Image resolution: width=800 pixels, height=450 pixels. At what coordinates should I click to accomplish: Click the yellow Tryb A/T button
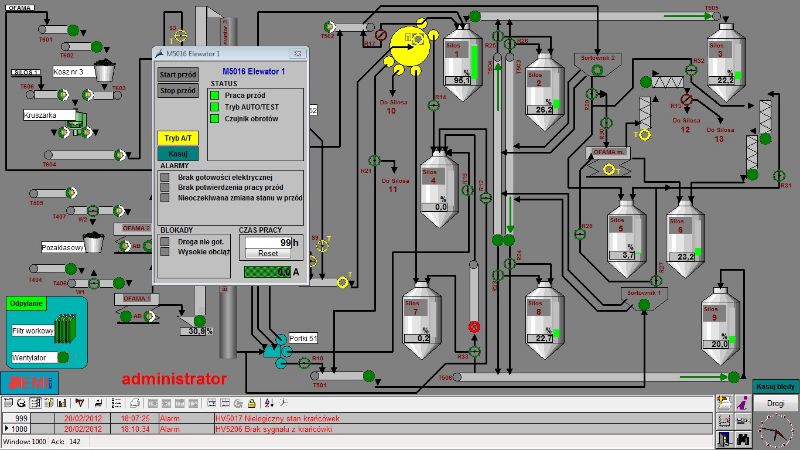(x=179, y=137)
